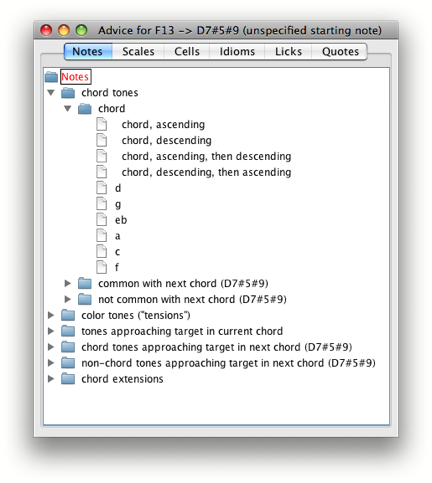Expand 'non-chord tones approaching target in next chord'
Viewport: 432px width, 483px height.
(x=51, y=363)
